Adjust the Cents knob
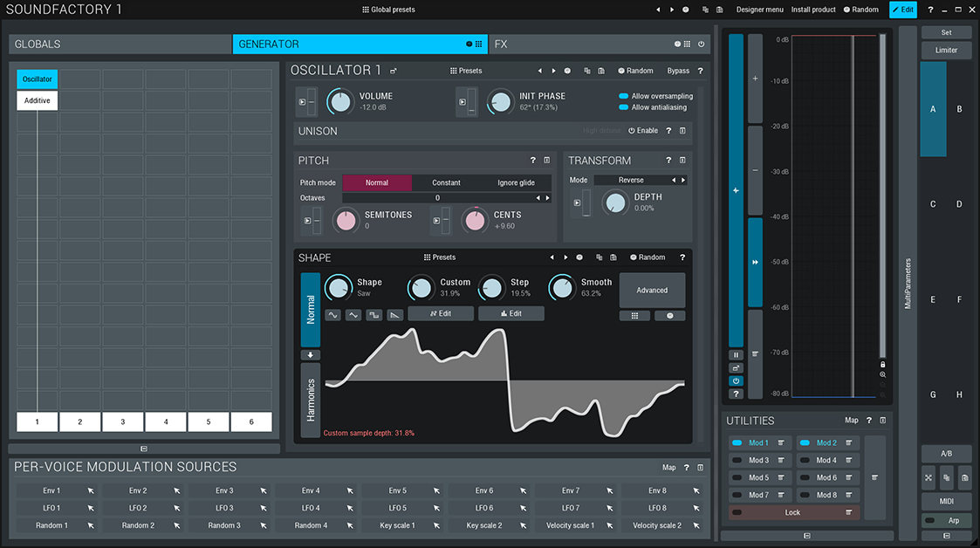The image size is (980, 548). point(475,220)
